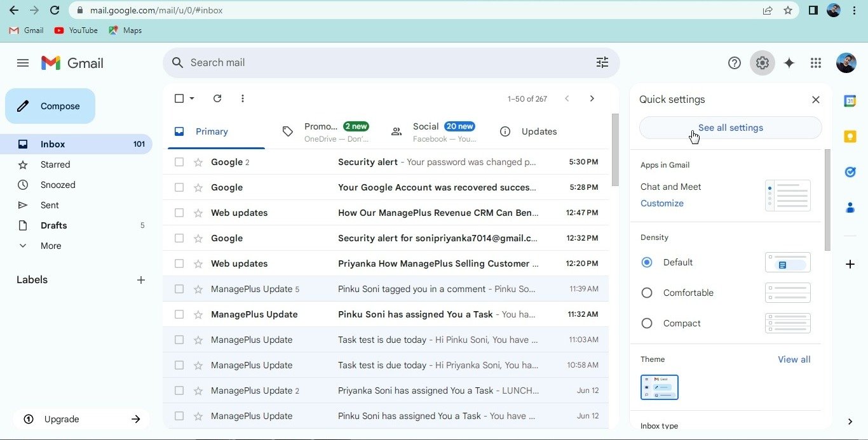Get add-ons with the plus icon
868x440 pixels.
tap(850, 264)
